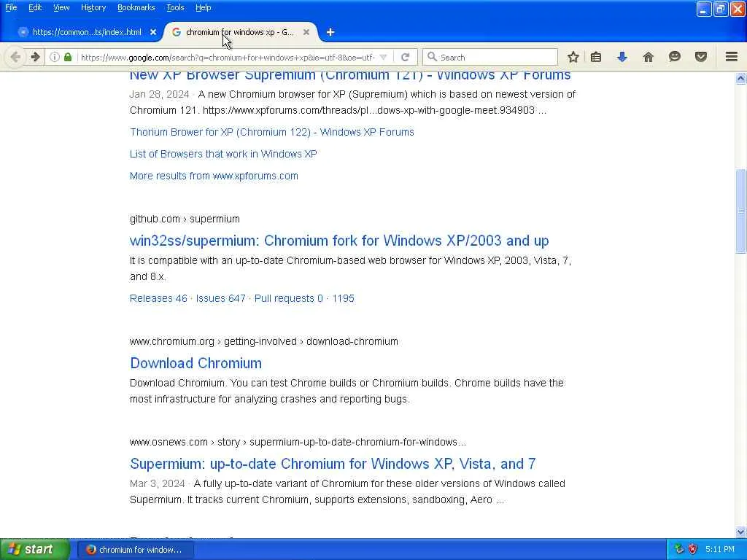Click the search magnifier icon in search box
Viewport: 747px width, 560px height.
click(432, 57)
